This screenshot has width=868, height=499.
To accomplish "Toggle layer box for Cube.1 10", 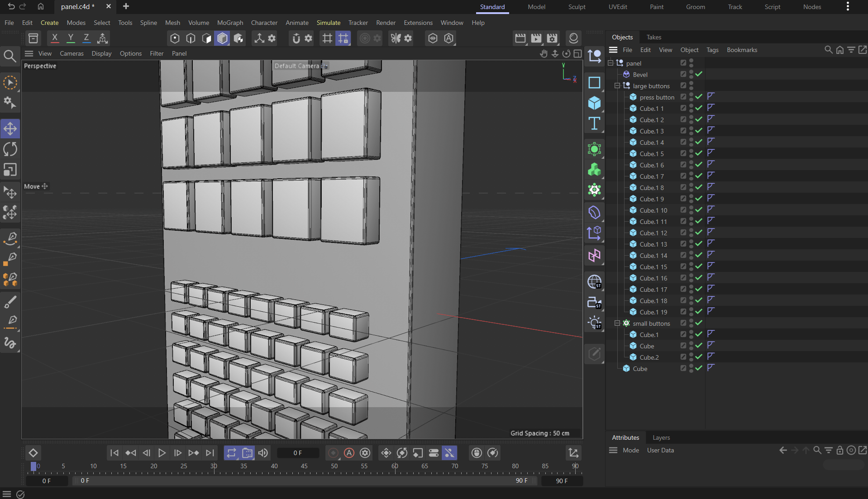I will (x=683, y=210).
